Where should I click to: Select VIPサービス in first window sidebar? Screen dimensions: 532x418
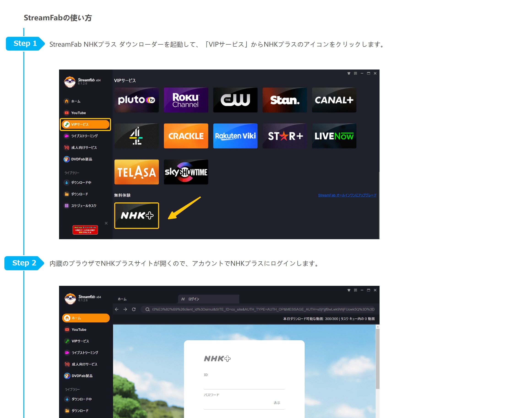tap(85, 124)
